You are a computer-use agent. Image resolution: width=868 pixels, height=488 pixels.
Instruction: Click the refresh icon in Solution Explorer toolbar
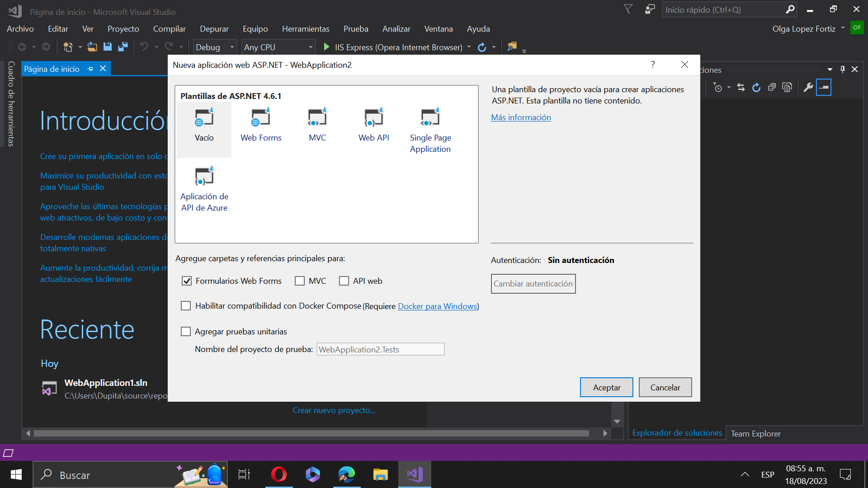click(756, 87)
